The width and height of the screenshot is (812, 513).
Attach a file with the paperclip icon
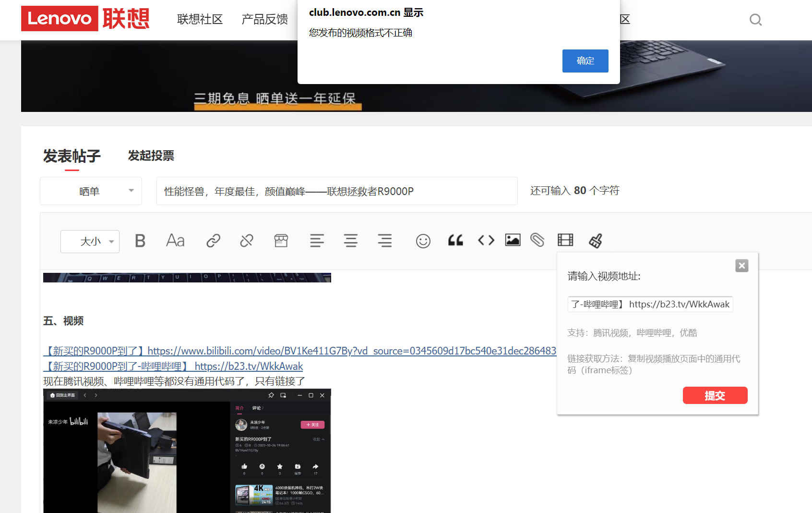click(x=537, y=240)
